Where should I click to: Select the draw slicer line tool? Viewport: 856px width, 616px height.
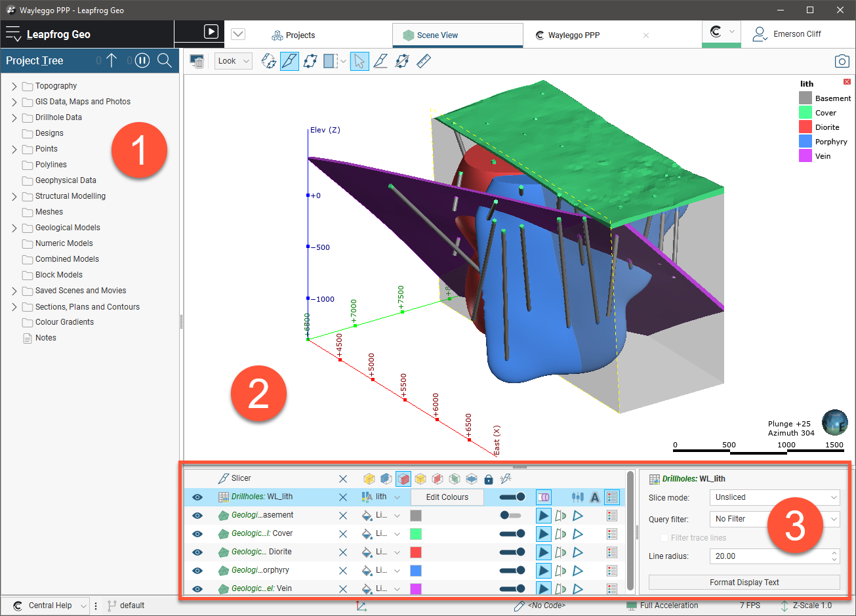(x=380, y=61)
